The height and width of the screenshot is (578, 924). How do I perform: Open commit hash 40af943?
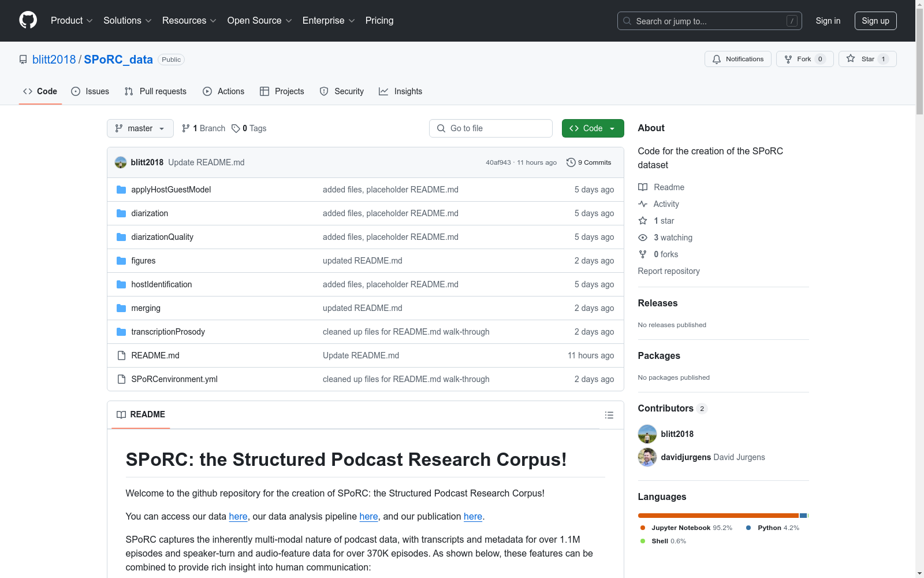click(x=498, y=162)
